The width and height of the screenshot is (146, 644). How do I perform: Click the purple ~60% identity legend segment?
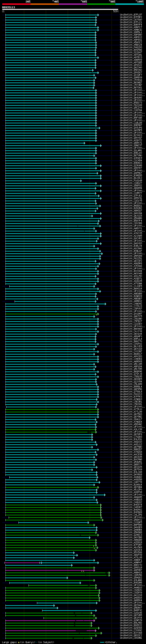(73, 4)
